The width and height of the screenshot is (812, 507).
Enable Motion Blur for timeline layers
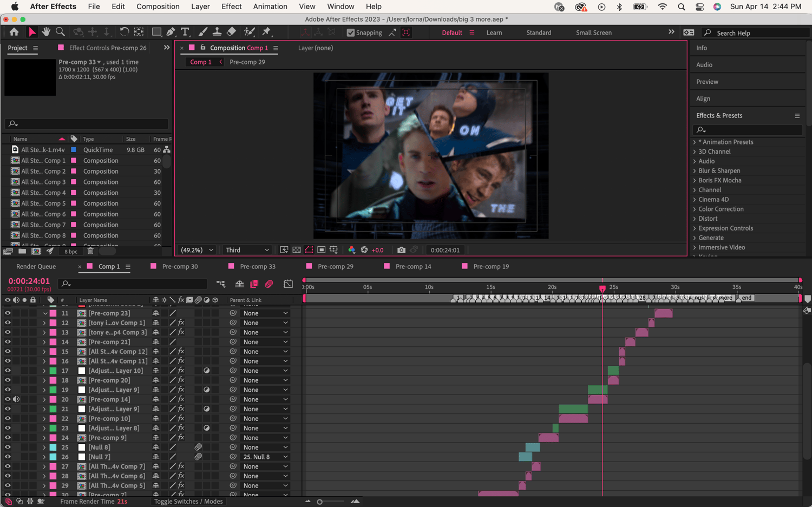click(269, 284)
